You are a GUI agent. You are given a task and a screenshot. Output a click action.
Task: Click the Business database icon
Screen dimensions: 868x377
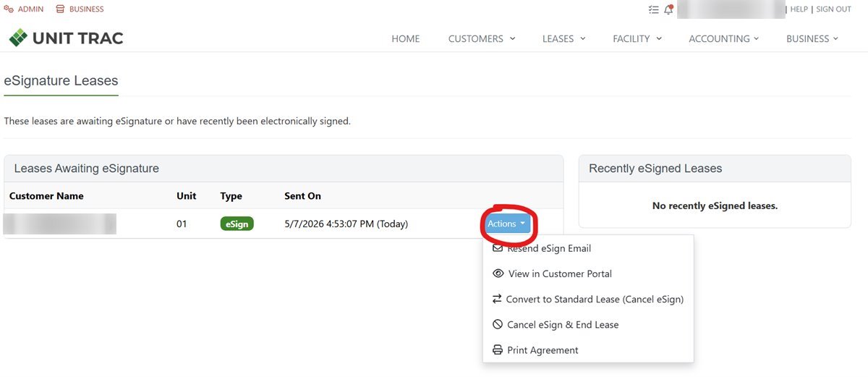pyautogui.click(x=60, y=9)
